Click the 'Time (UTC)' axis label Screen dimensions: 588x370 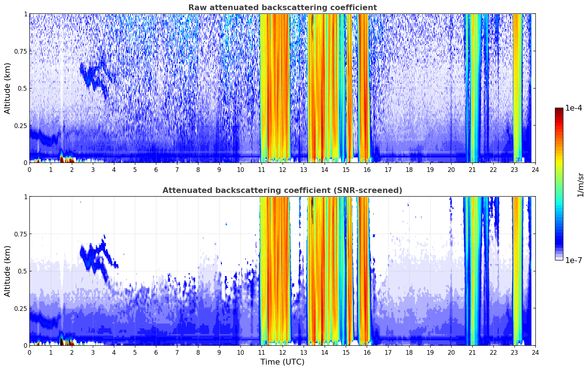tap(282, 362)
